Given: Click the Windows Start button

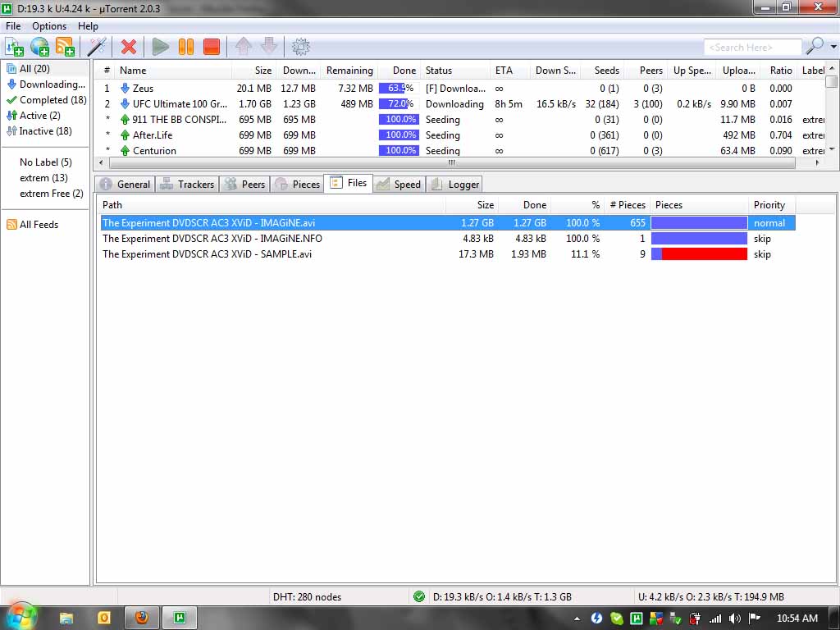Looking at the screenshot, I should pos(20,616).
